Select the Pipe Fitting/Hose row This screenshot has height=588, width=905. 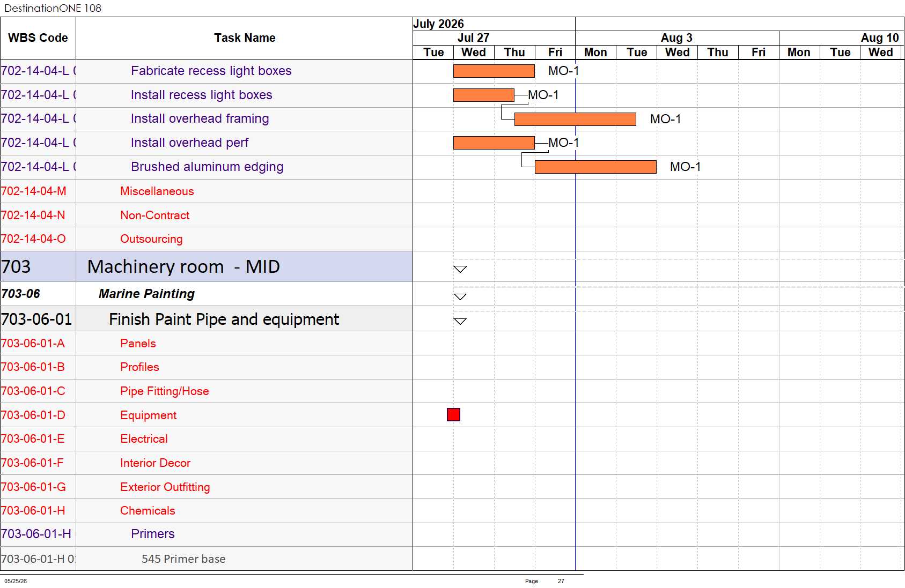click(207, 391)
